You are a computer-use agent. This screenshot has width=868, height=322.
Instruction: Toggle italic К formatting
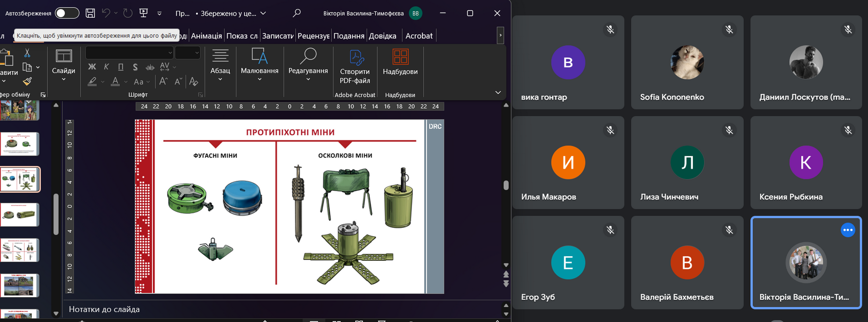(x=106, y=67)
